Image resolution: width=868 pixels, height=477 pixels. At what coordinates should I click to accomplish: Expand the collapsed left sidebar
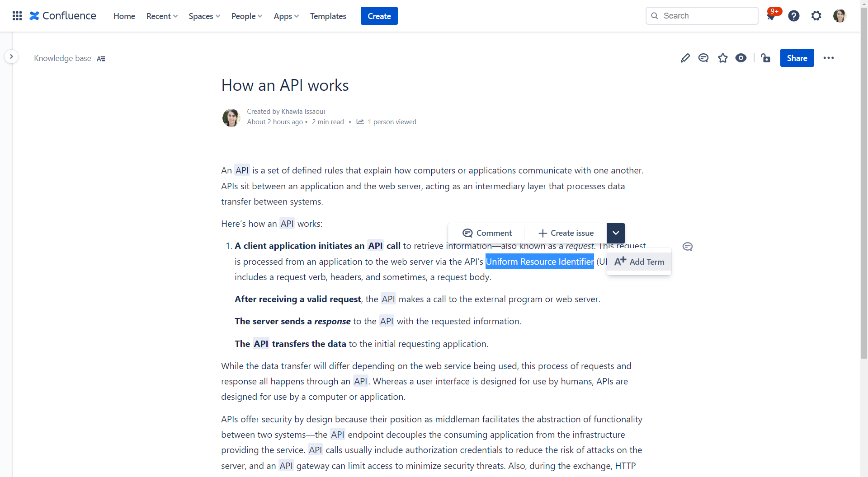[x=11, y=56]
